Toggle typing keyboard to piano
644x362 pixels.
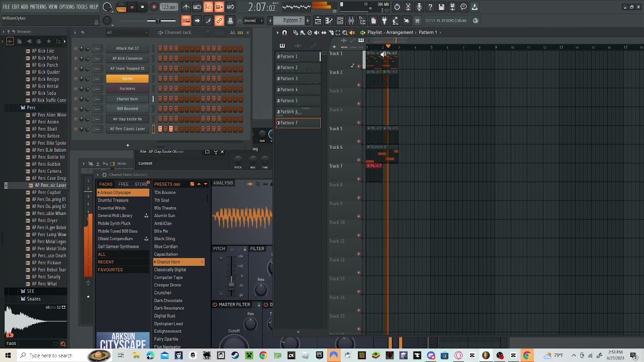tap(186, 21)
